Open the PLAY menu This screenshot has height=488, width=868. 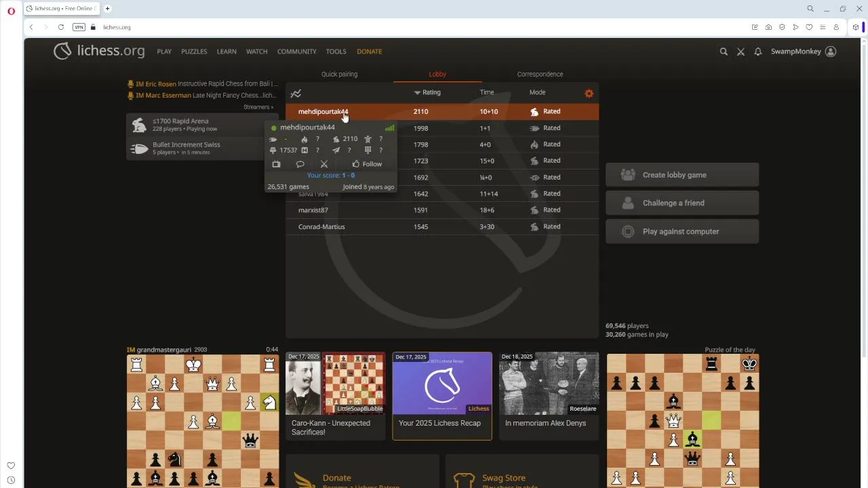(x=164, y=52)
